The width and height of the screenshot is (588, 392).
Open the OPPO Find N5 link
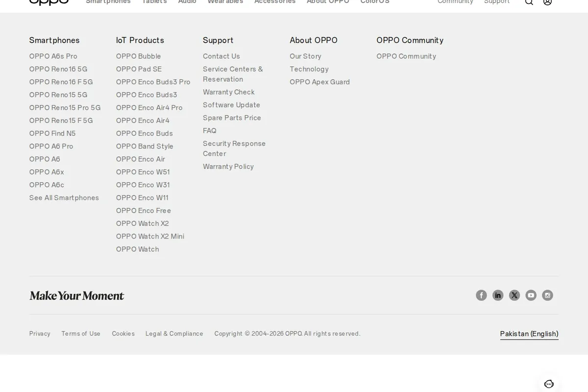coord(52,133)
